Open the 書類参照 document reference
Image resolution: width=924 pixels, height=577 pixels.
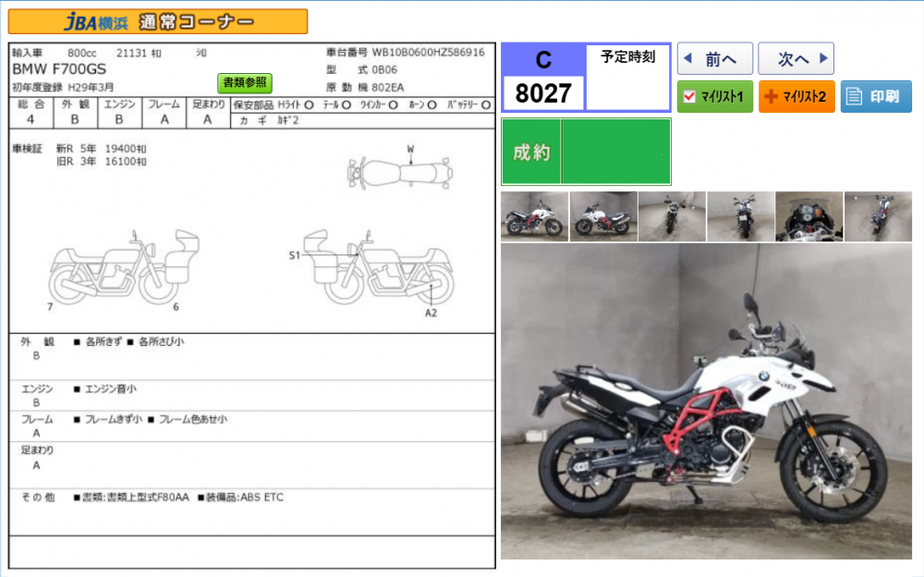245,82
